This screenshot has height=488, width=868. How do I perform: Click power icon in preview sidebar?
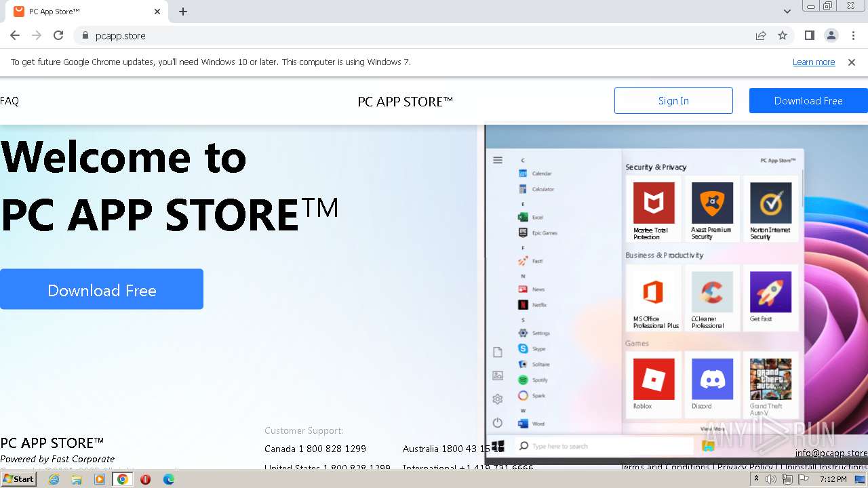click(498, 423)
